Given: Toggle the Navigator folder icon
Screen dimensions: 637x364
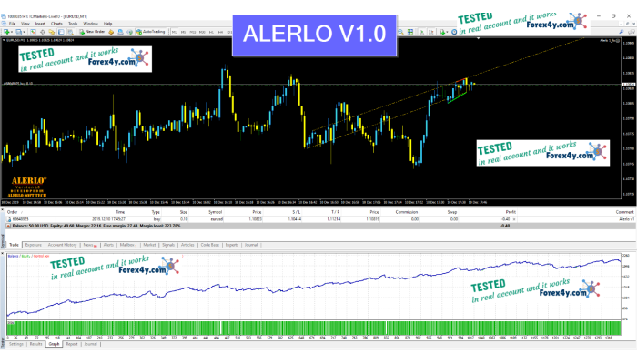Looking at the screenshot, I should (x=52, y=32).
